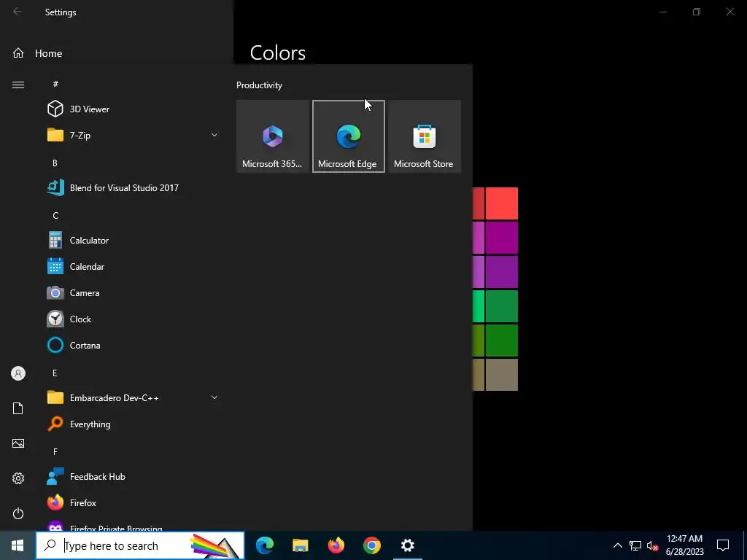
Task: Click the Microsoft 365 tile
Action: (x=273, y=136)
